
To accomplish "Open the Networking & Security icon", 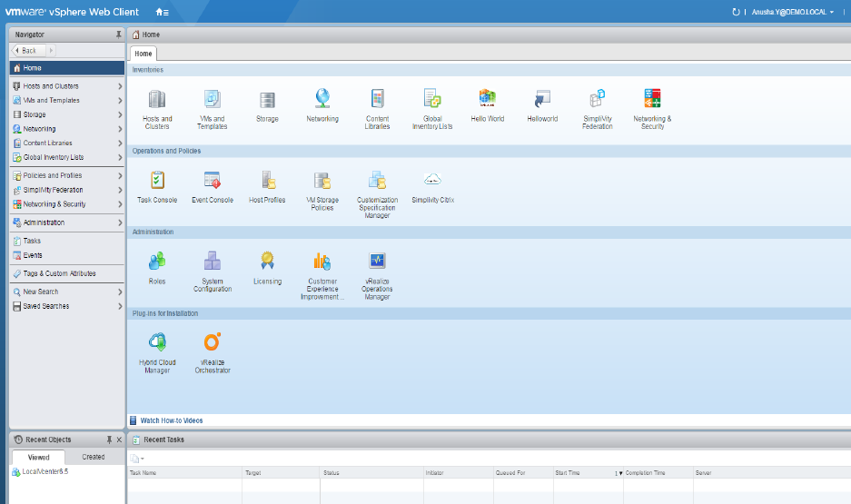I will tap(652, 100).
